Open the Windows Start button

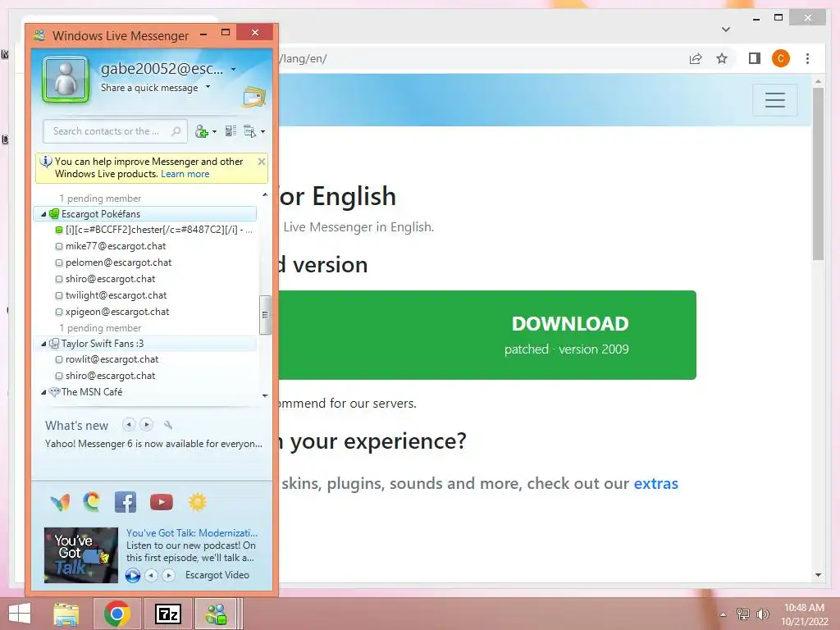coord(20,614)
